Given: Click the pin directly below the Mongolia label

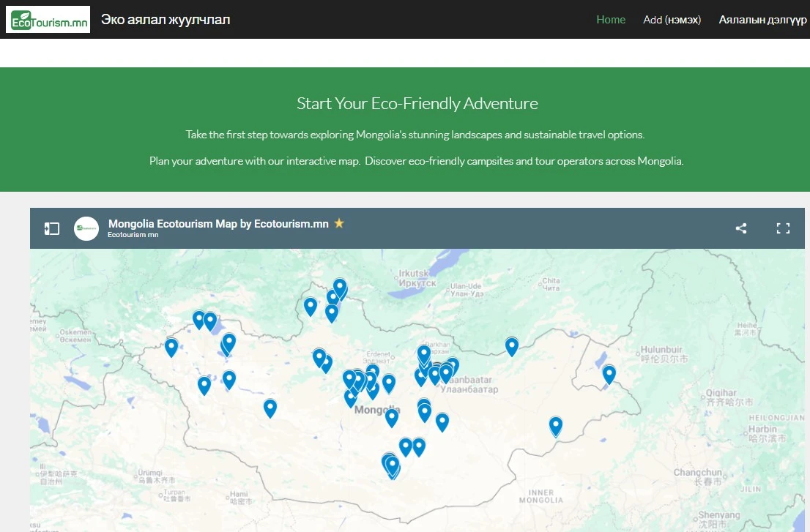Looking at the screenshot, I should click(392, 417).
